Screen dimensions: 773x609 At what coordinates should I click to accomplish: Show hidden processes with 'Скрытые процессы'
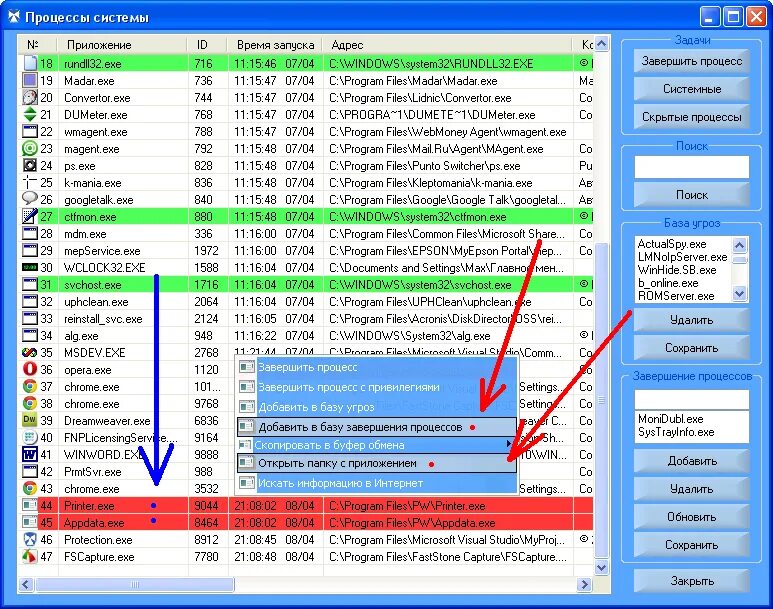pos(691,117)
